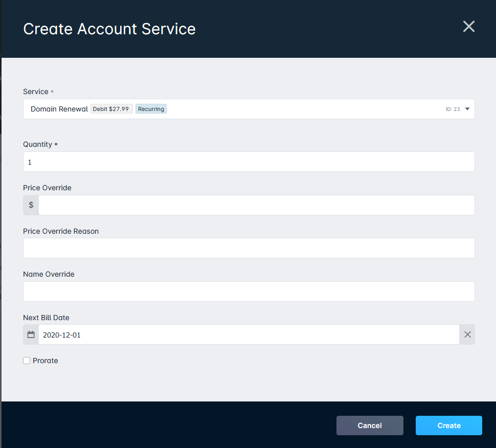Click the dollar sign prefix of Price Override
496x448 pixels.
[31, 205]
